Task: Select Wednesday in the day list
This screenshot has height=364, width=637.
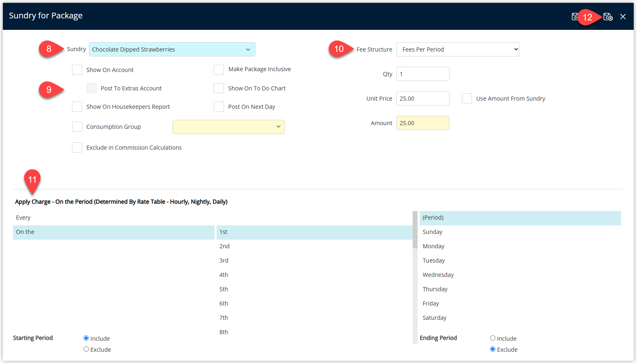Action: tap(520, 275)
